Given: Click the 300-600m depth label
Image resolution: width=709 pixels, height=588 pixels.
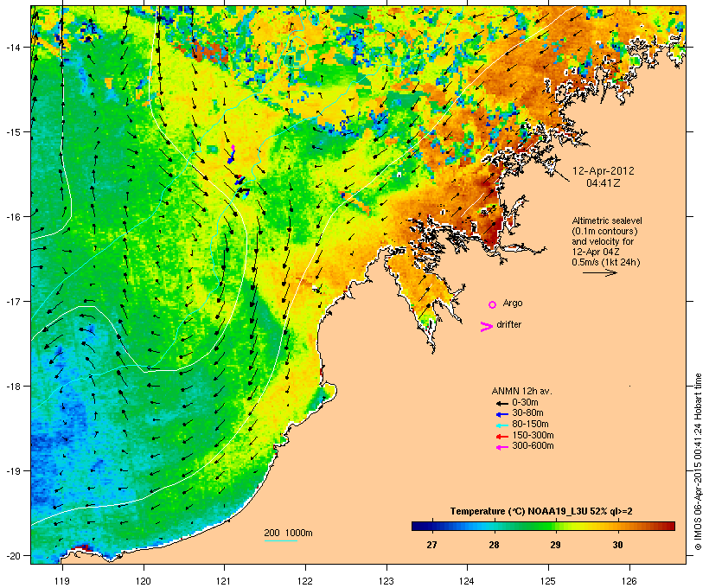Looking at the screenshot, I should tap(533, 446).
